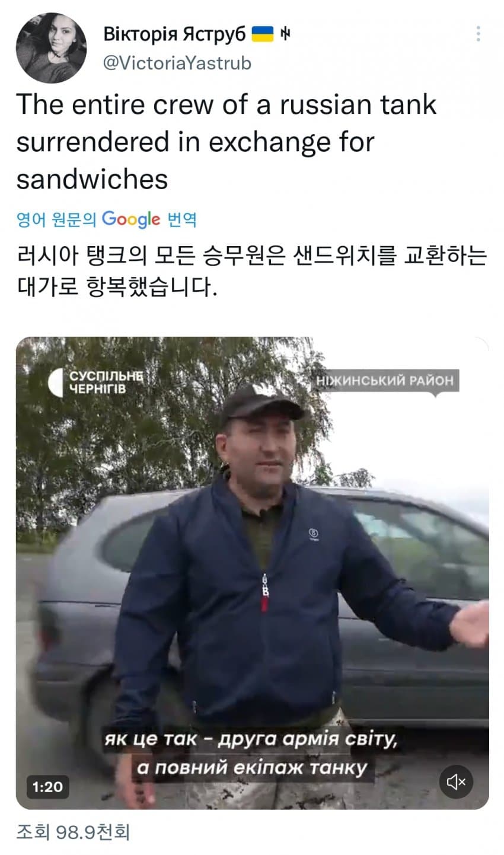Tap the Korean translation attribution link
The image size is (504, 855).
coord(107,219)
